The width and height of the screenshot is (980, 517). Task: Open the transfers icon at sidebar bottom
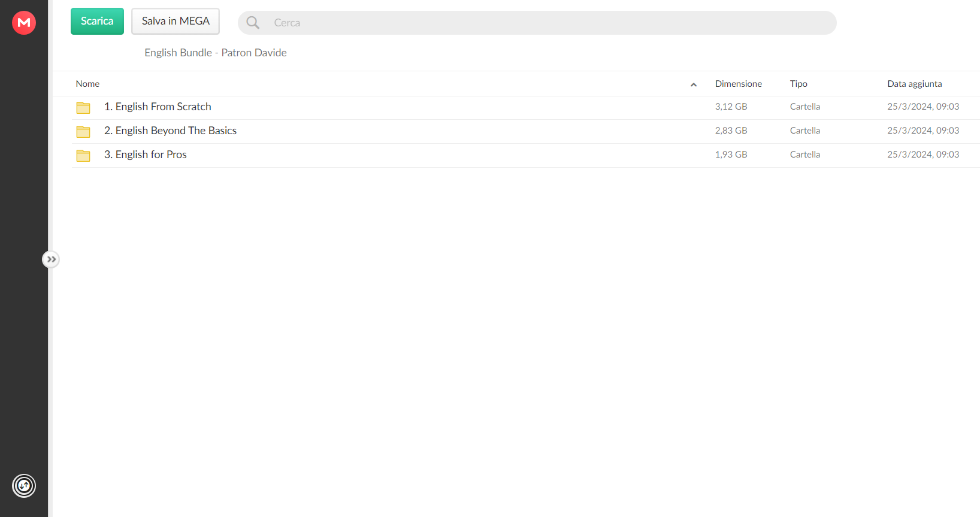24,486
